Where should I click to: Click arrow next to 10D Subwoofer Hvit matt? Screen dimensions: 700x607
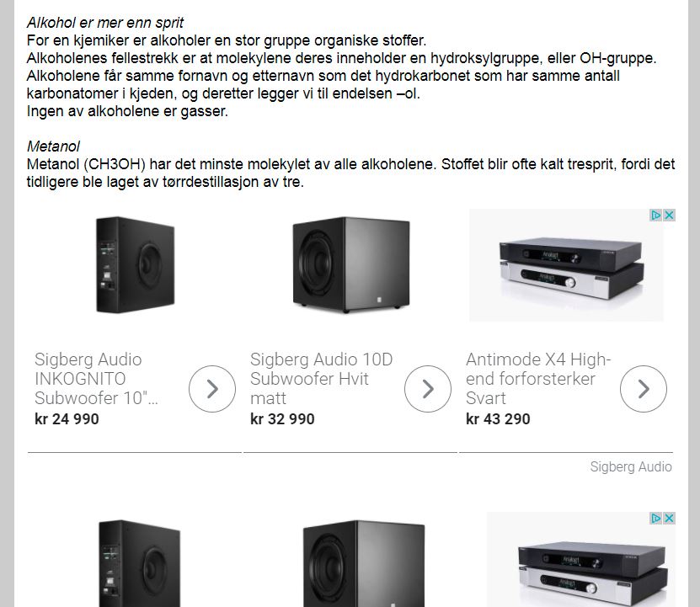click(x=428, y=389)
